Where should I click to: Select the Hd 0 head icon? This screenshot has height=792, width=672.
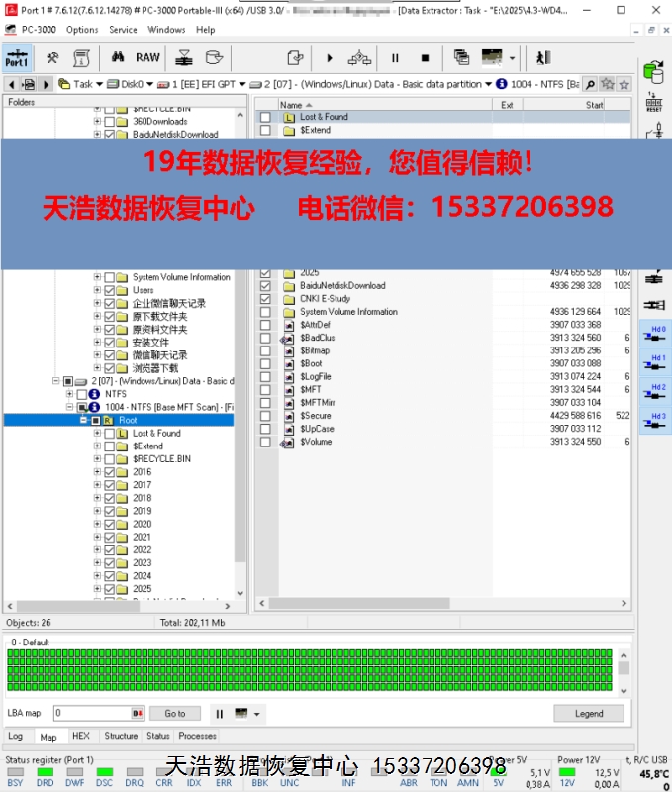(x=654, y=334)
